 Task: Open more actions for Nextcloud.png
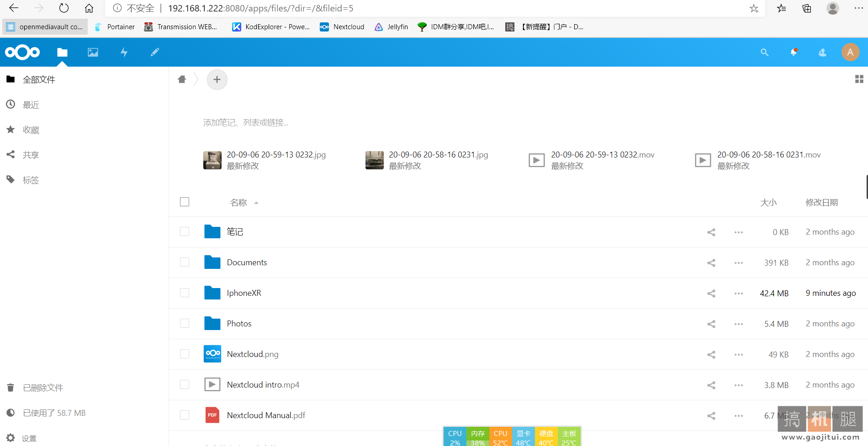click(x=739, y=355)
